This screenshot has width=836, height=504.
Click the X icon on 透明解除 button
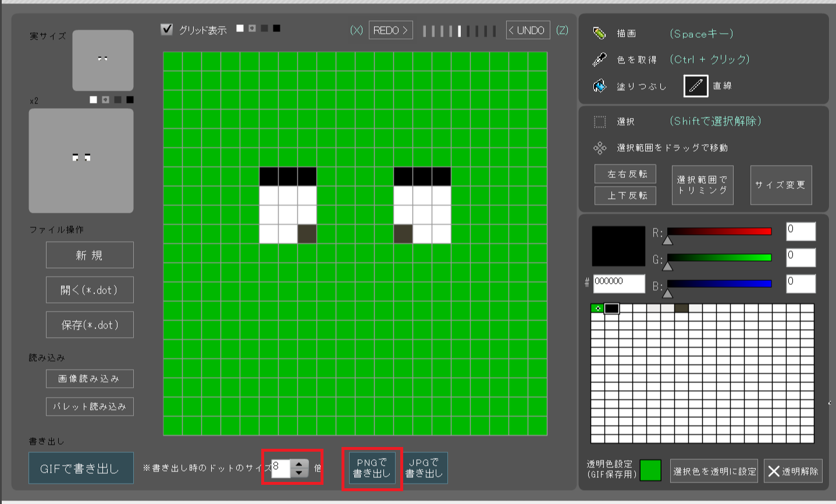tap(774, 471)
